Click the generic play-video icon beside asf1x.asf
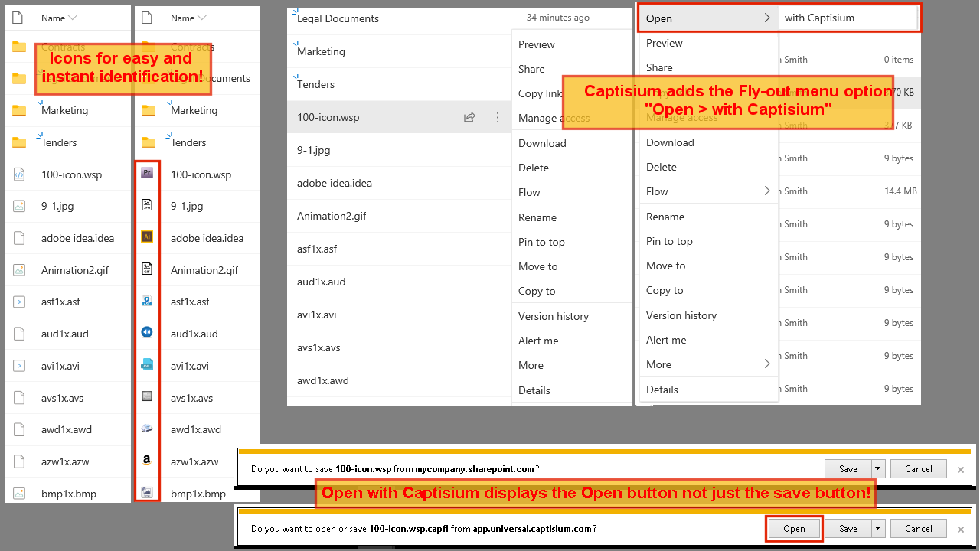The image size is (980, 551). click(x=19, y=302)
